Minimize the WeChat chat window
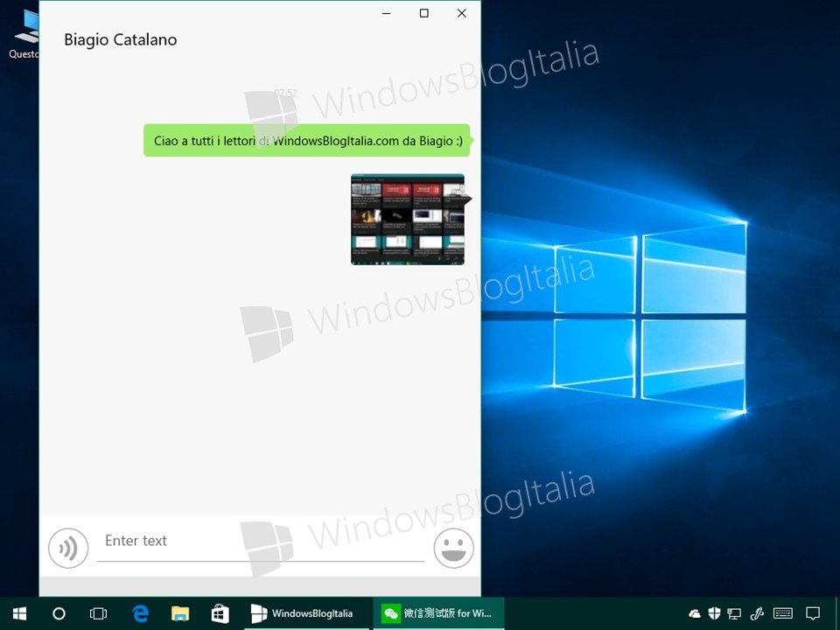This screenshot has width=840, height=630. (x=387, y=13)
